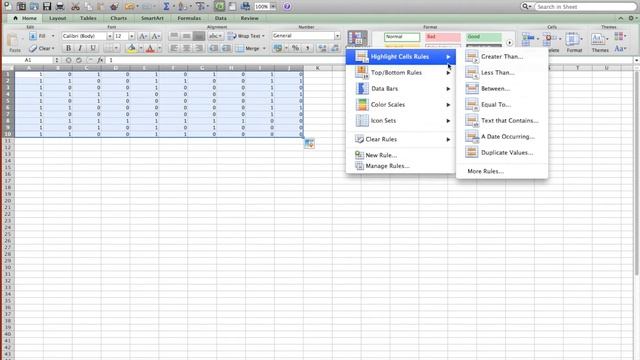Choose Manage Rules... from the menu
The height and width of the screenshot is (360, 640).
[x=401, y=166]
